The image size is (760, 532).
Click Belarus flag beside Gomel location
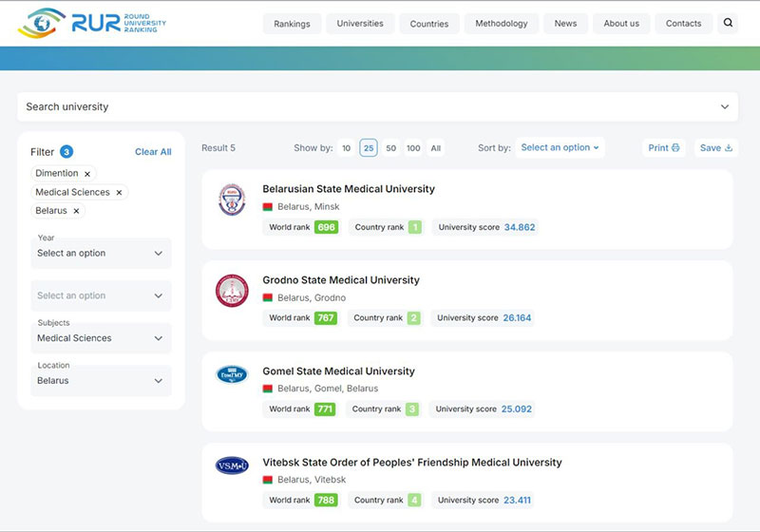coord(268,389)
